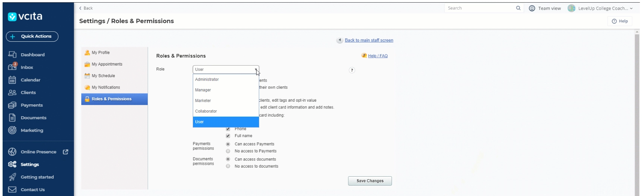The image size is (644, 196).
Task: Open Marketing target icon
Action: coord(12,130)
